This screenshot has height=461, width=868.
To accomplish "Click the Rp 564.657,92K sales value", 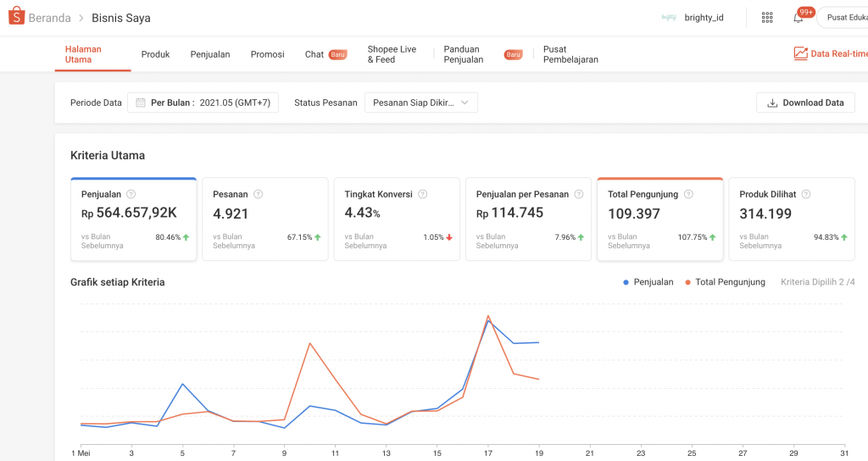I will 129,213.
